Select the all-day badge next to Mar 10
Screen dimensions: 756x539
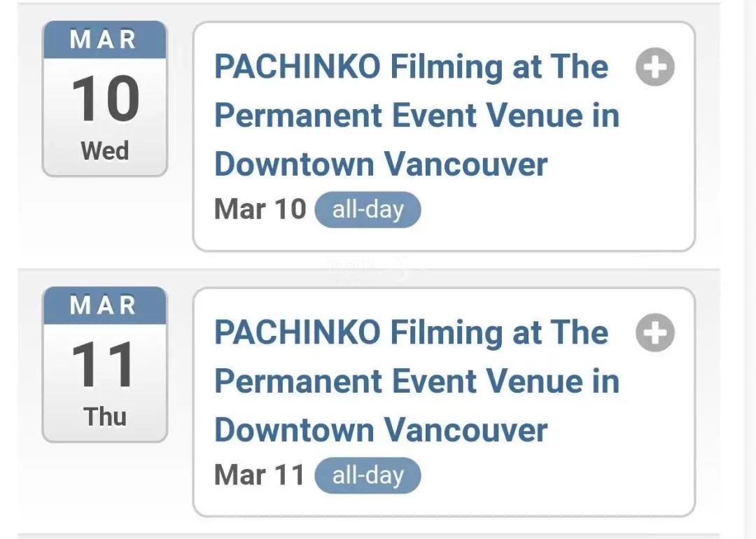pyautogui.click(x=368, y=210)
